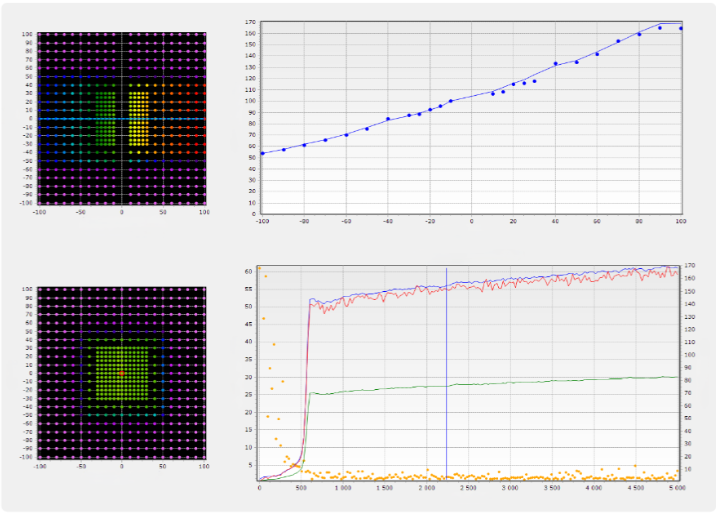Select the yellow dot cluster in top-left plot
Viewport: 716px width, 517px height.
(141, 118)
